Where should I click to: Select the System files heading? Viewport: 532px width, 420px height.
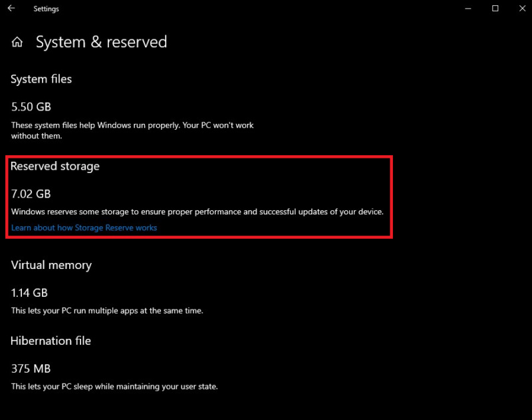pyautogui.click(x=41, y=79)
